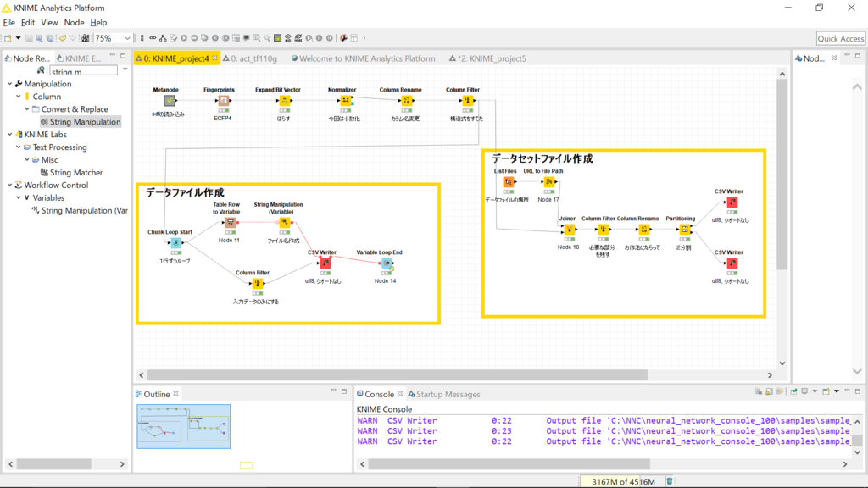This screenshot has height=488, width=868.
Task: Click the Console horizontal scrollbar
Action: click(x=509, y=463)
